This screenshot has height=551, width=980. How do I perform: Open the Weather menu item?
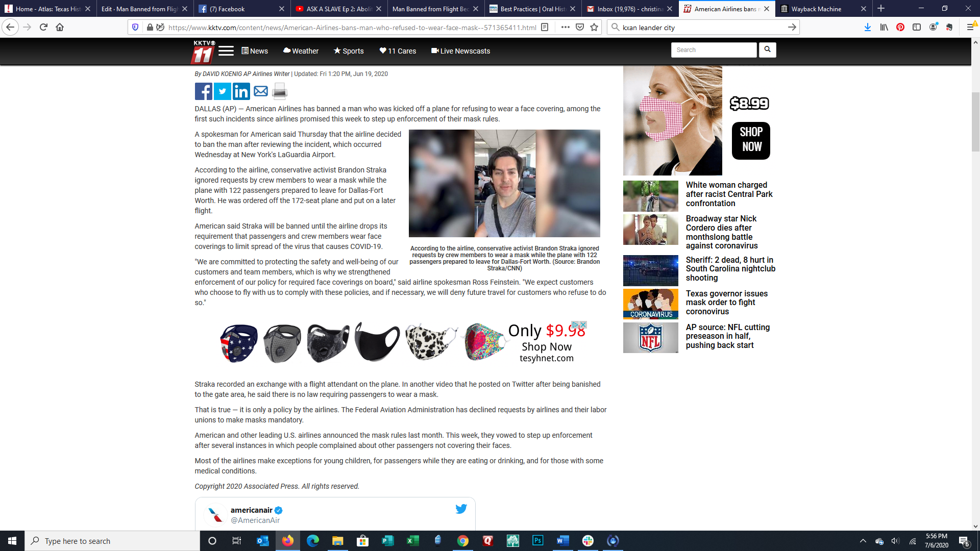pos(301,51)
